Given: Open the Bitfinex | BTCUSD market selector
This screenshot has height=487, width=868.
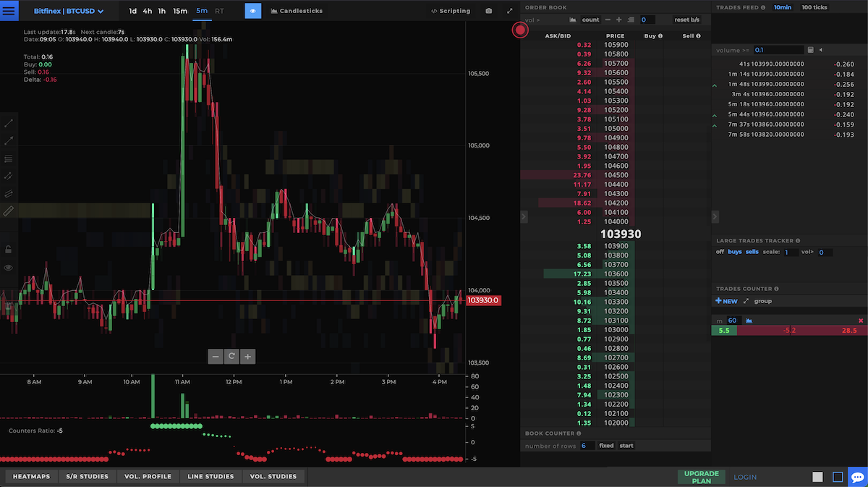Looking at the screenshot, I should (69, 12).
